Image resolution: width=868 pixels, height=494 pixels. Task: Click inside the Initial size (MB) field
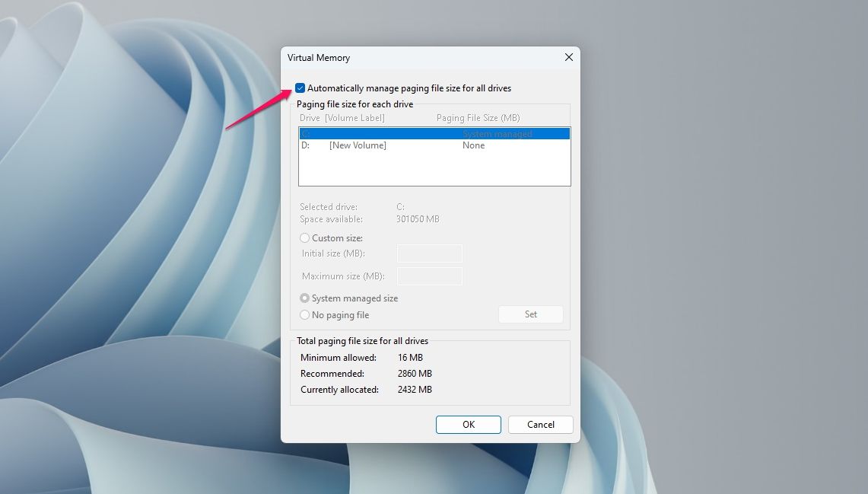(429, 253)
